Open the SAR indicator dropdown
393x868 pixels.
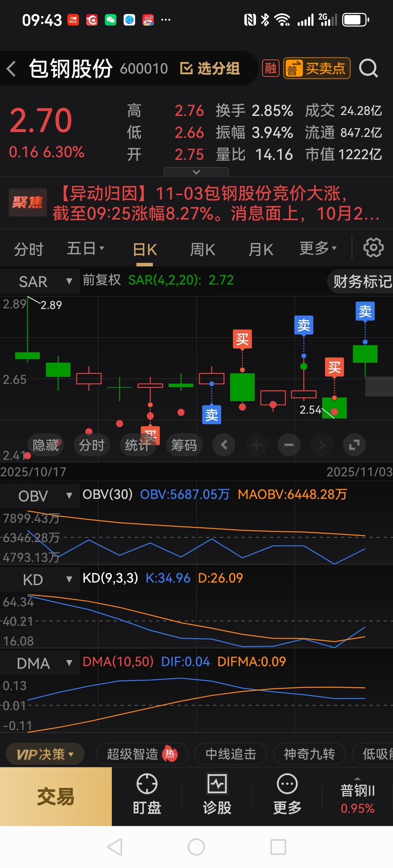(x=40, y=281)
